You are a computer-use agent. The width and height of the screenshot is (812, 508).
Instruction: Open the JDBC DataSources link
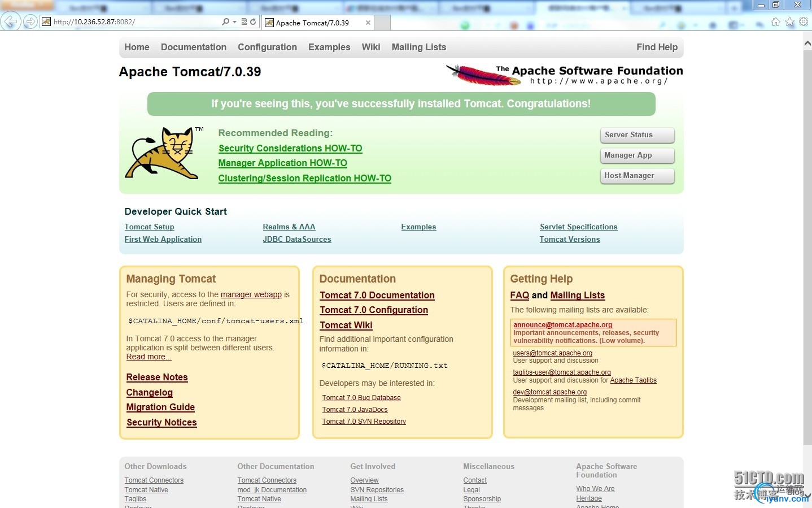click(297, 239)
